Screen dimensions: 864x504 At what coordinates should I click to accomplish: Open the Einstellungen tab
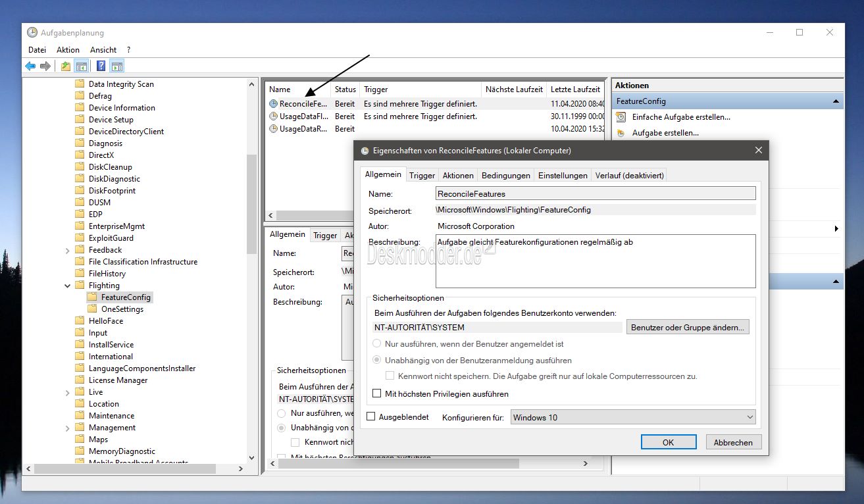pyautogui.click(x=563, y=176)
